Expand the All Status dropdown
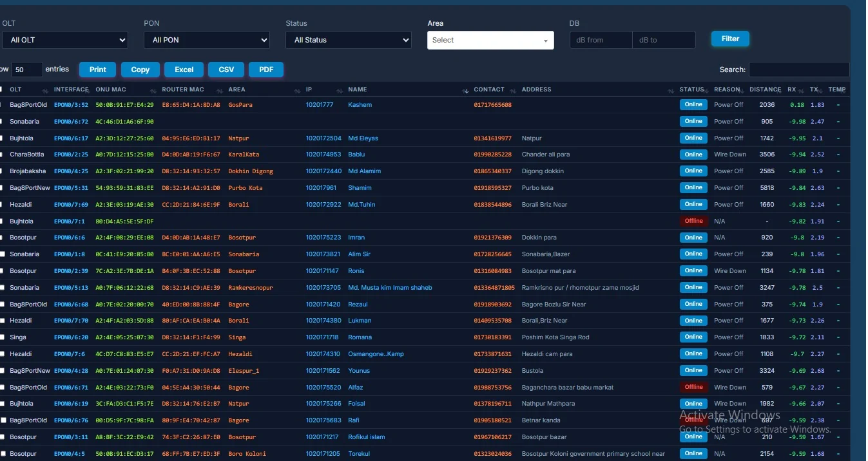This screenshot has width=868, height=461. [349, 40]
